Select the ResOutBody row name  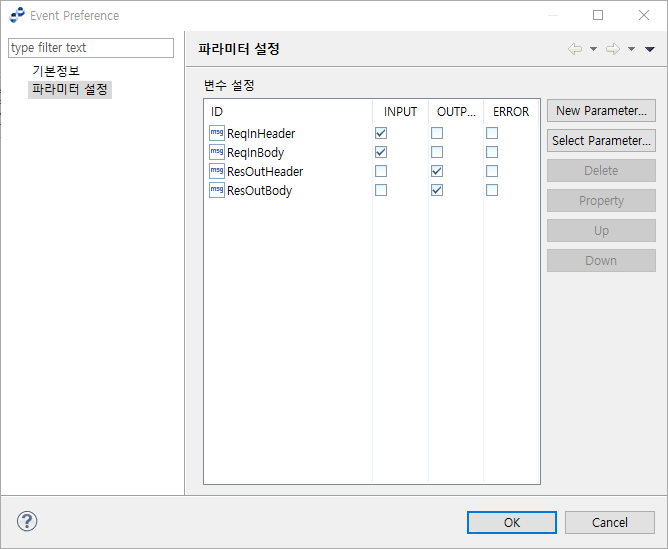[x=259, y=190]
